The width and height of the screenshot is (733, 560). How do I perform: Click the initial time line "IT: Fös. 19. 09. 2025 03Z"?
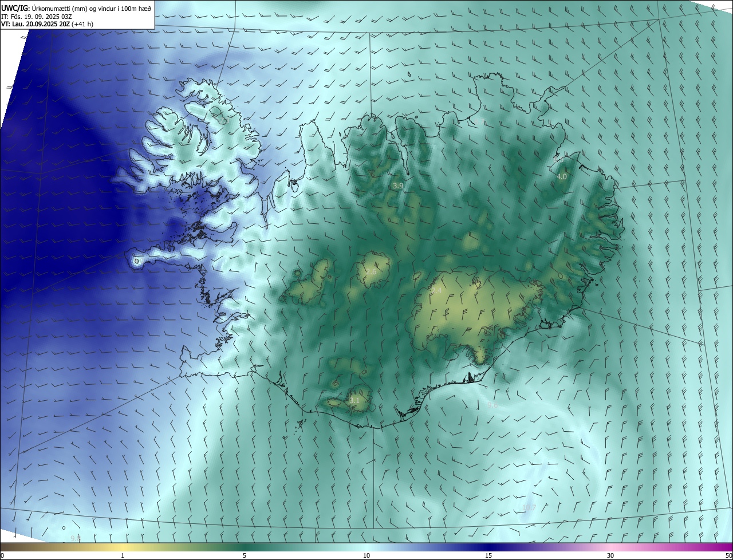(37, 16)
